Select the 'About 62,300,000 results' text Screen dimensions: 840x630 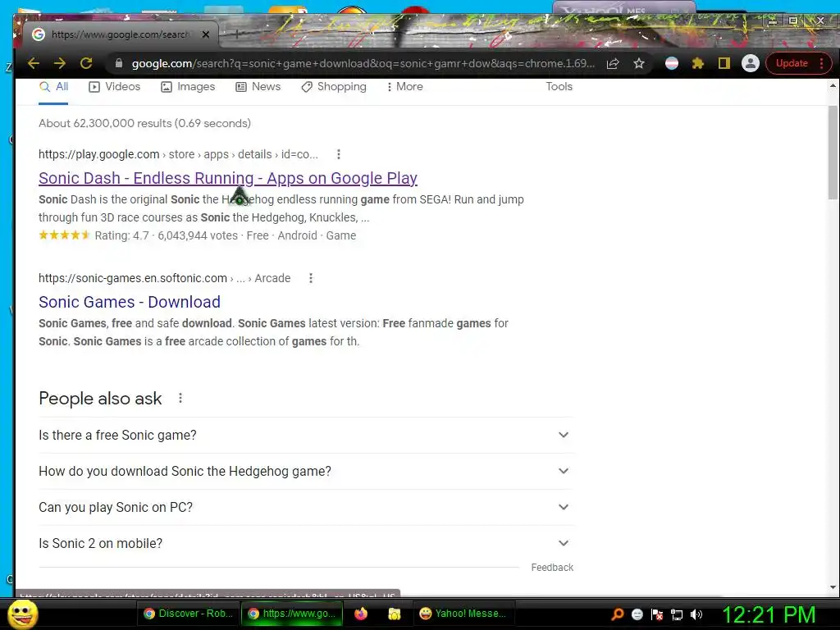coord(144,123)
